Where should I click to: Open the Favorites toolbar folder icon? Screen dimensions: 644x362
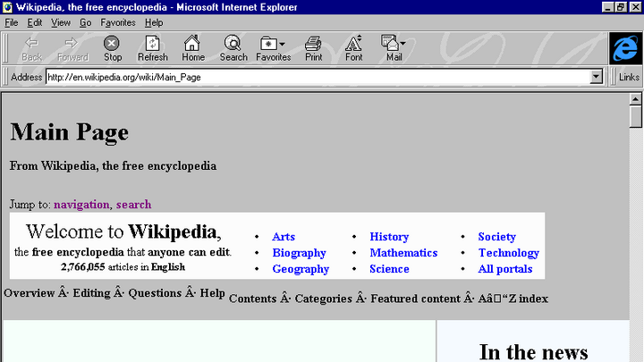[268, 43]
